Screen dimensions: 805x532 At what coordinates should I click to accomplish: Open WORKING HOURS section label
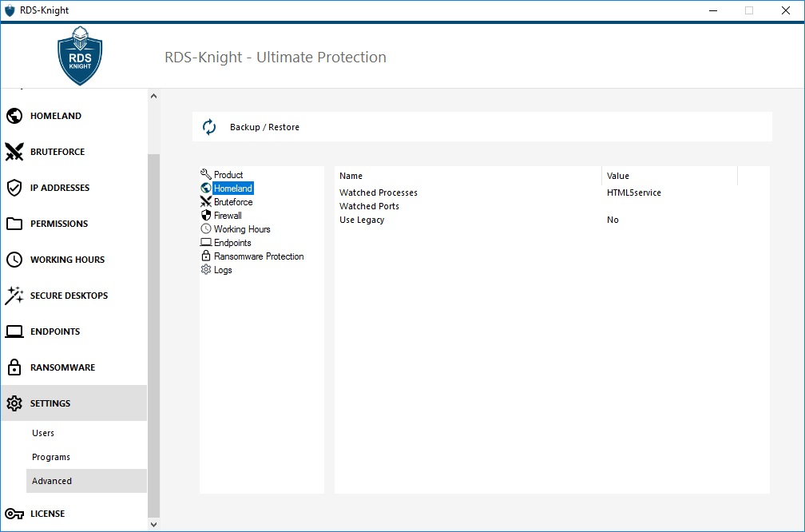coord(67,260)
